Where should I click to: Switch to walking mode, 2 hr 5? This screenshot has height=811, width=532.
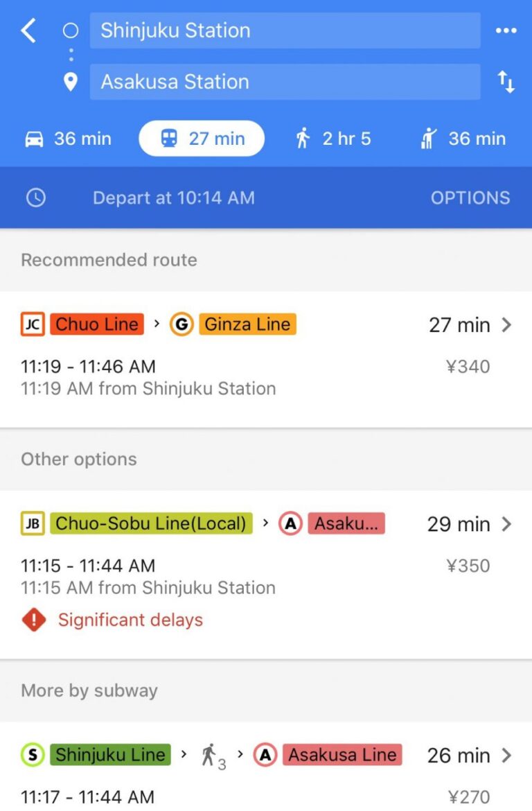click(332, 139)
